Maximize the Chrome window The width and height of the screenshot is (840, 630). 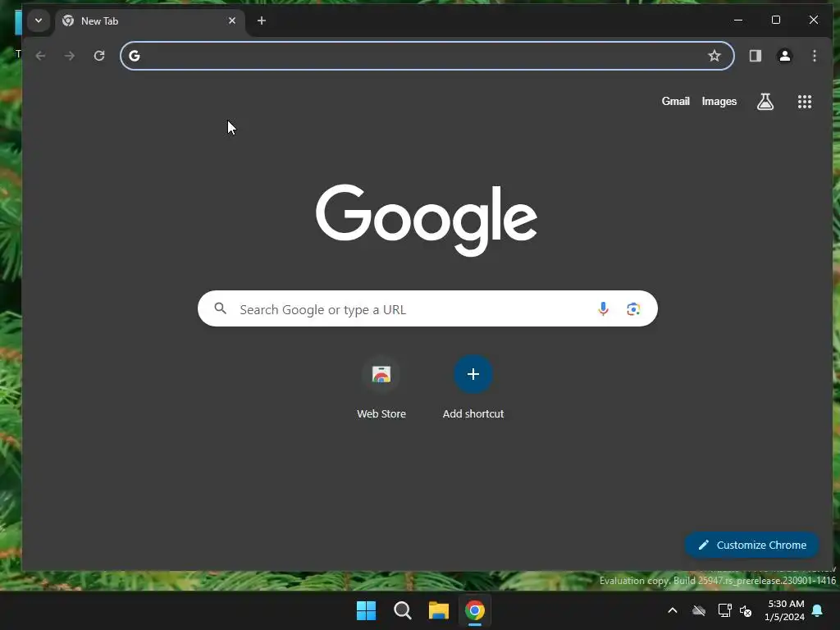click(776, 21)
